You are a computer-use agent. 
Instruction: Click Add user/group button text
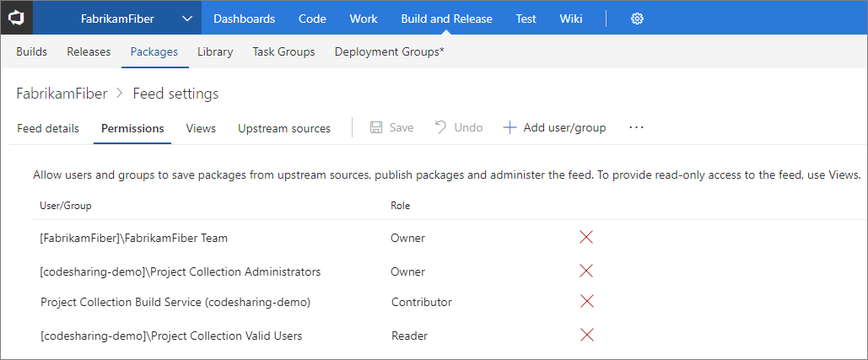tap(564, 128)
